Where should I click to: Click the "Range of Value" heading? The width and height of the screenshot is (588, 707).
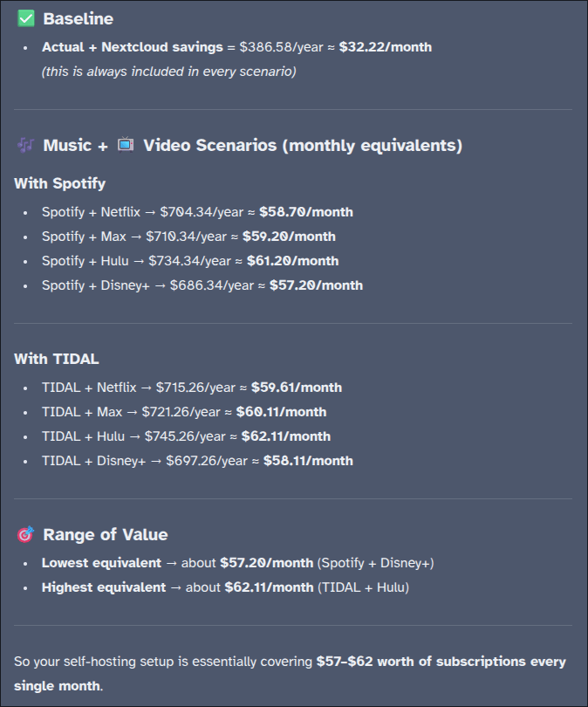click(105, 534)
